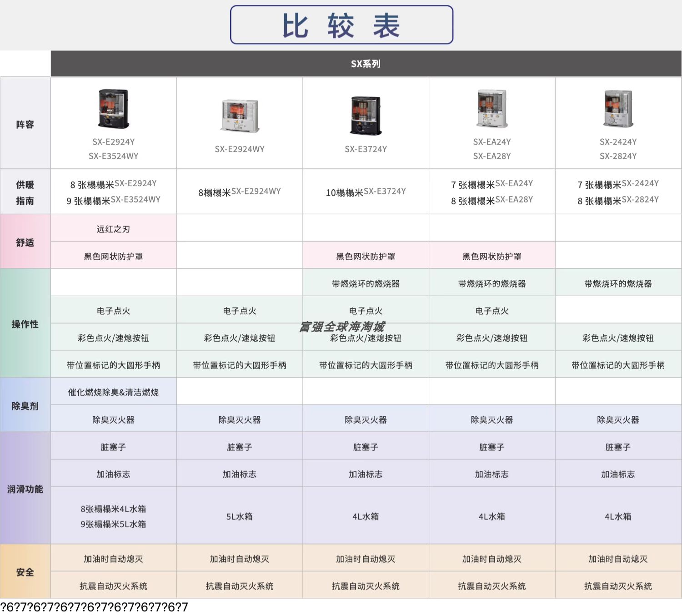Click the 舒适 category label

point(25,242)
